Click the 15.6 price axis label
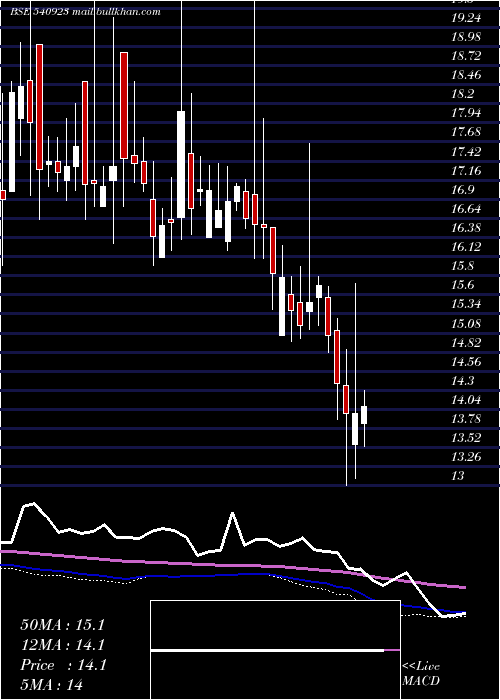 tap(462, 286)
